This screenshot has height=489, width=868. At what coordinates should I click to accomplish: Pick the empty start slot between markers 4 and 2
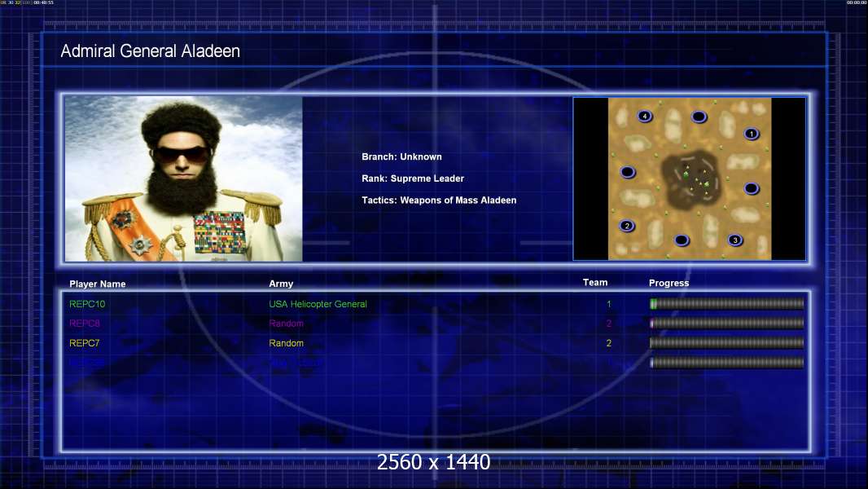point(627,172)
